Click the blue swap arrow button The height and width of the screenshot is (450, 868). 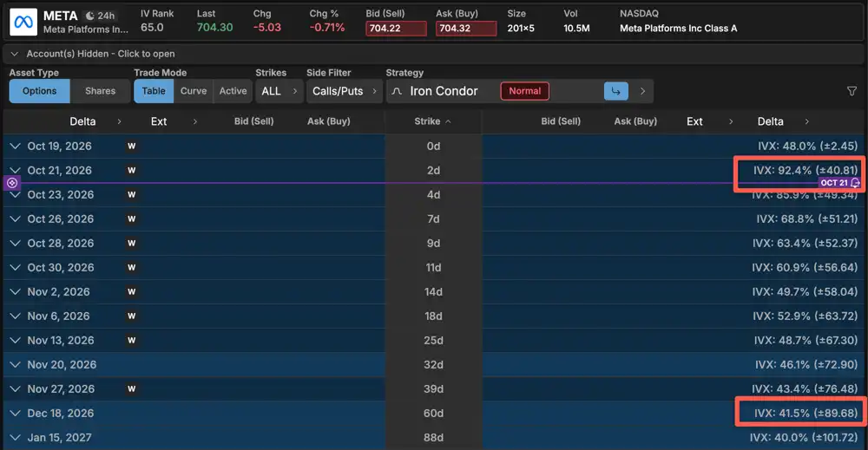(615, 91)
